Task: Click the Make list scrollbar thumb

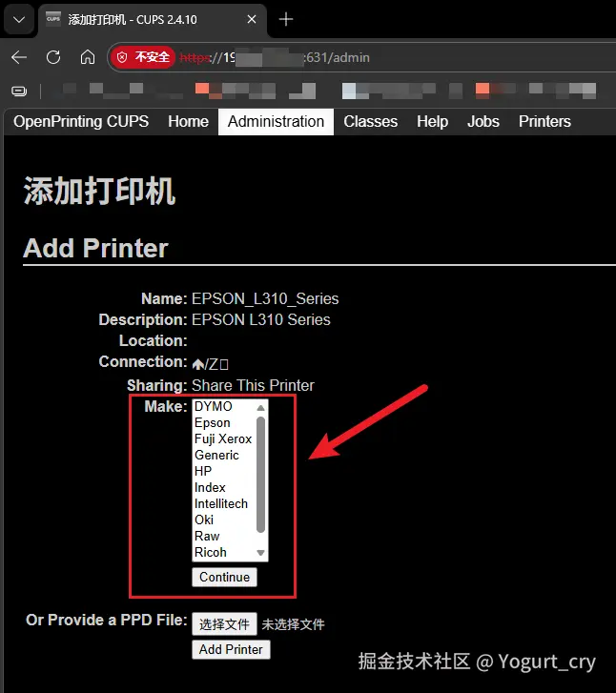Action: point(261,474)
